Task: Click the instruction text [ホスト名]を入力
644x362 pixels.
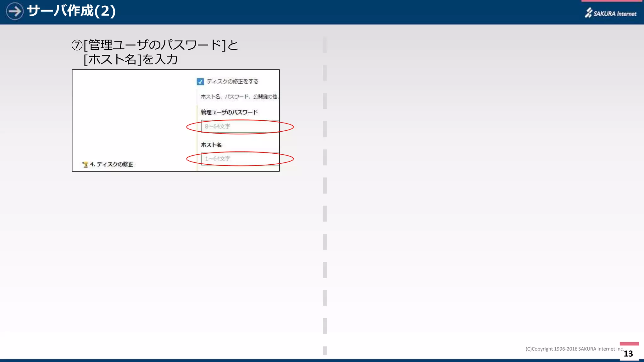Action: pos(131,59)
